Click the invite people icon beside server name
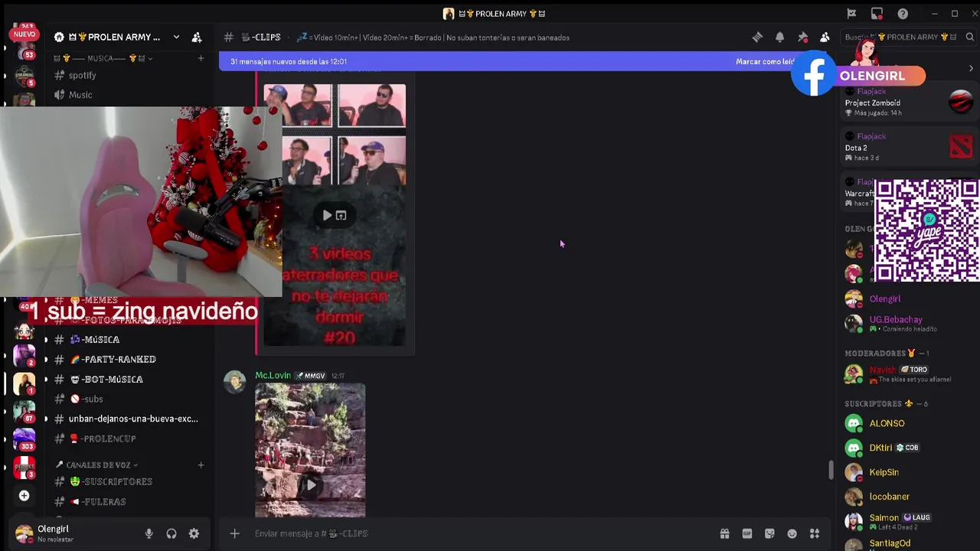The width and height of the screenshot is (980, 551). pyautogui.click(x=197, y=37)
